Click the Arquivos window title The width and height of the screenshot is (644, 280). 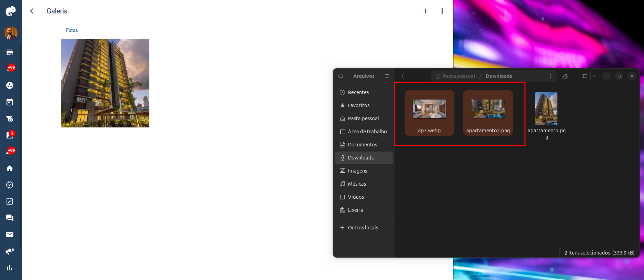(x=364, y=76)
